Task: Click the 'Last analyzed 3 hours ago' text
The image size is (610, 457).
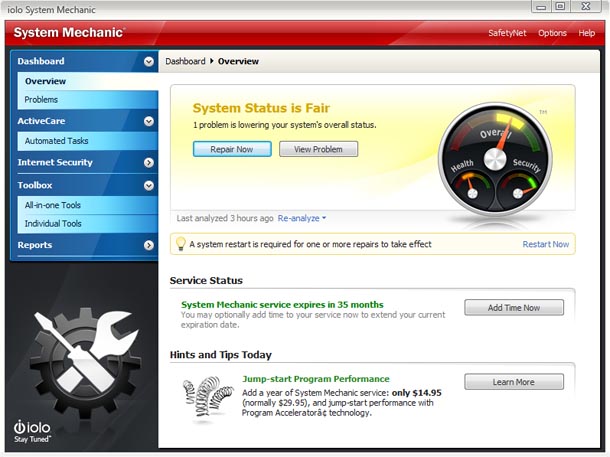Action: [225, 218]
